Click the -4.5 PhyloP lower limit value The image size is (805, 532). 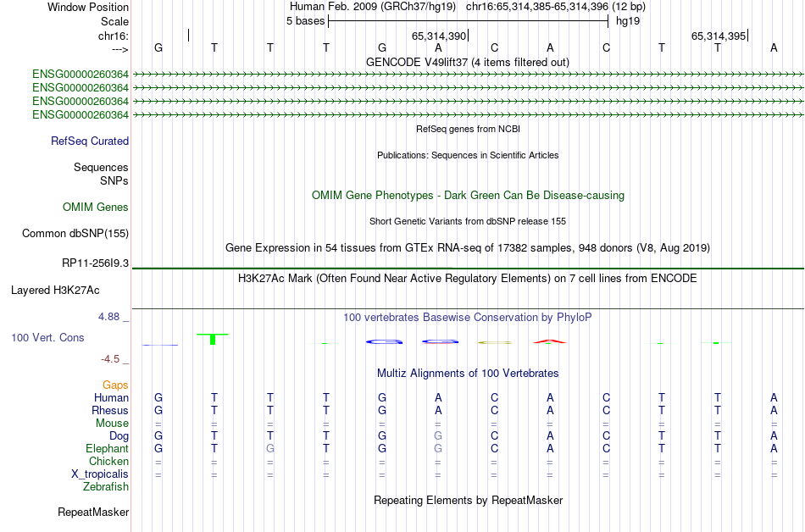tap(110, 359)
